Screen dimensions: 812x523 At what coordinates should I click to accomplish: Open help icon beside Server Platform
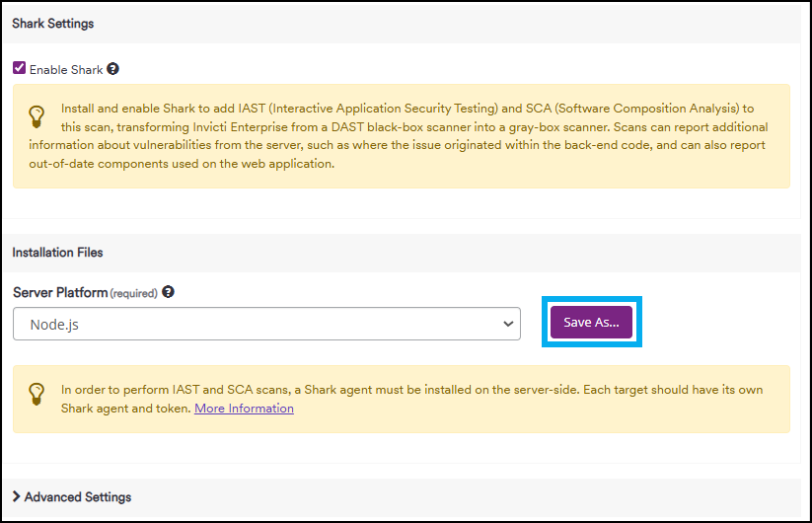pyautogui.click(x=169, y=292)
